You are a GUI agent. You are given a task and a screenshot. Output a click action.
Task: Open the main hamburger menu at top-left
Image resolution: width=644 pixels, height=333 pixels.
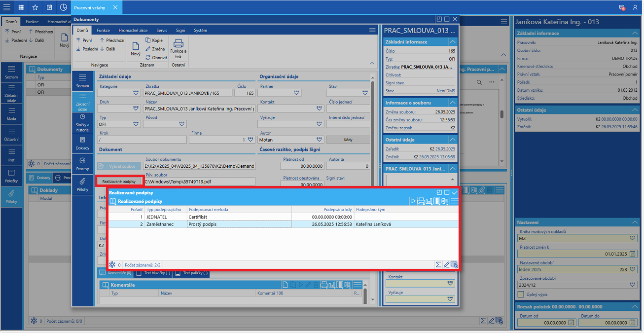7,7
